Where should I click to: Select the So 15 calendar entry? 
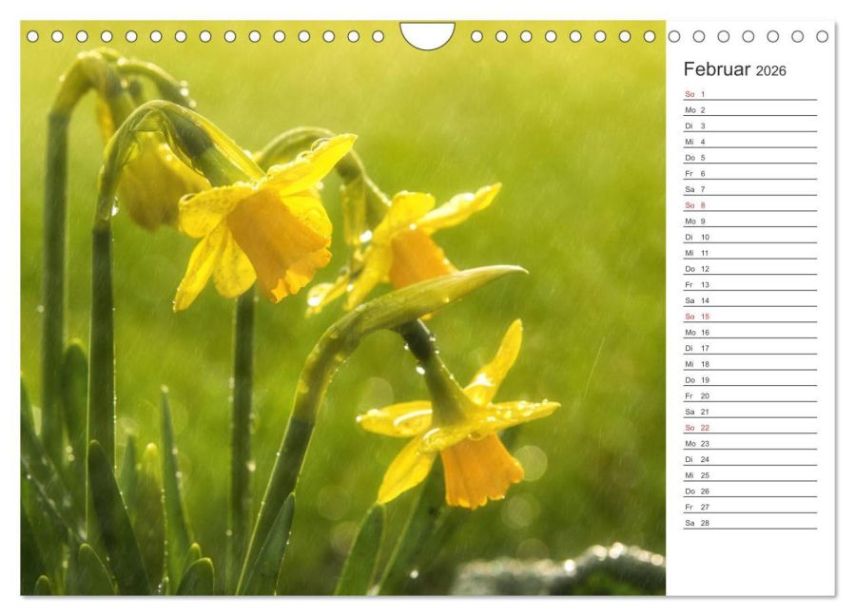[749, 317]
